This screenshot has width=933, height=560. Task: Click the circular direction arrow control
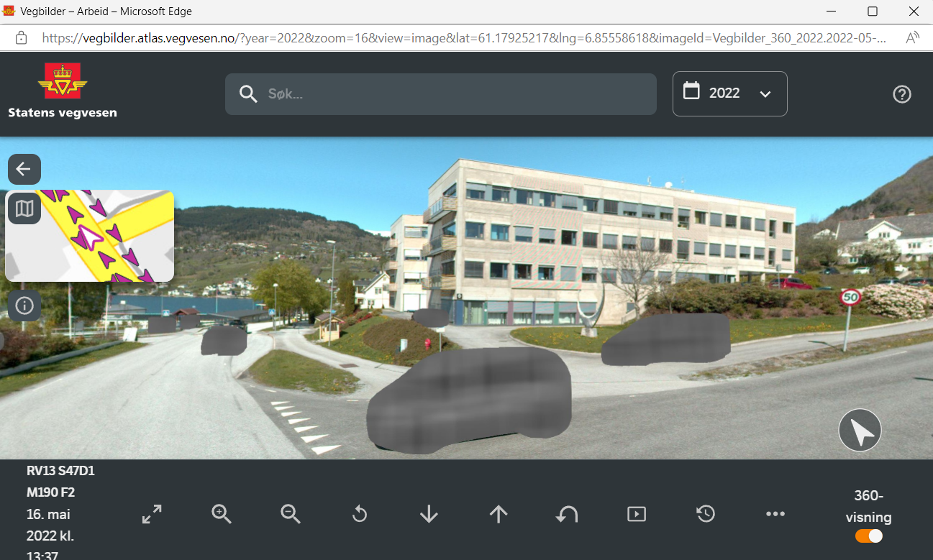[x=860, y=430]
